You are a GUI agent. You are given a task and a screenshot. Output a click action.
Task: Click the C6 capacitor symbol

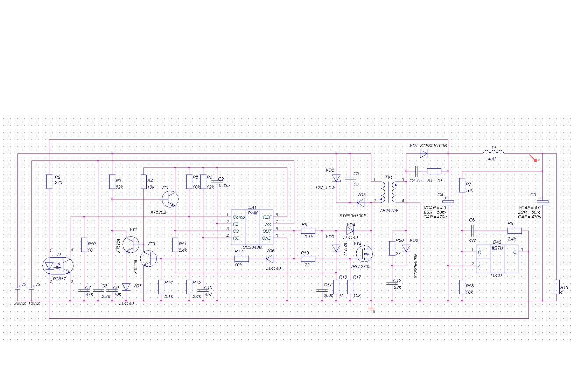point(472,231)
